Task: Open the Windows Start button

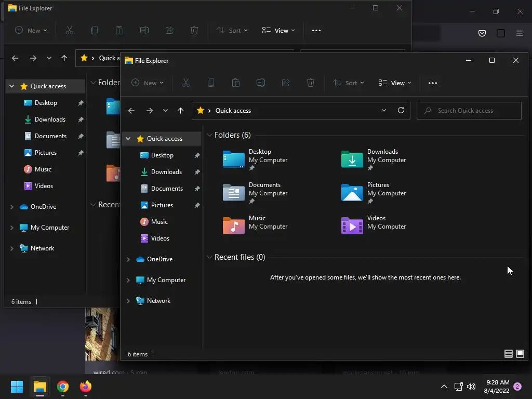Action: point(17,387)
